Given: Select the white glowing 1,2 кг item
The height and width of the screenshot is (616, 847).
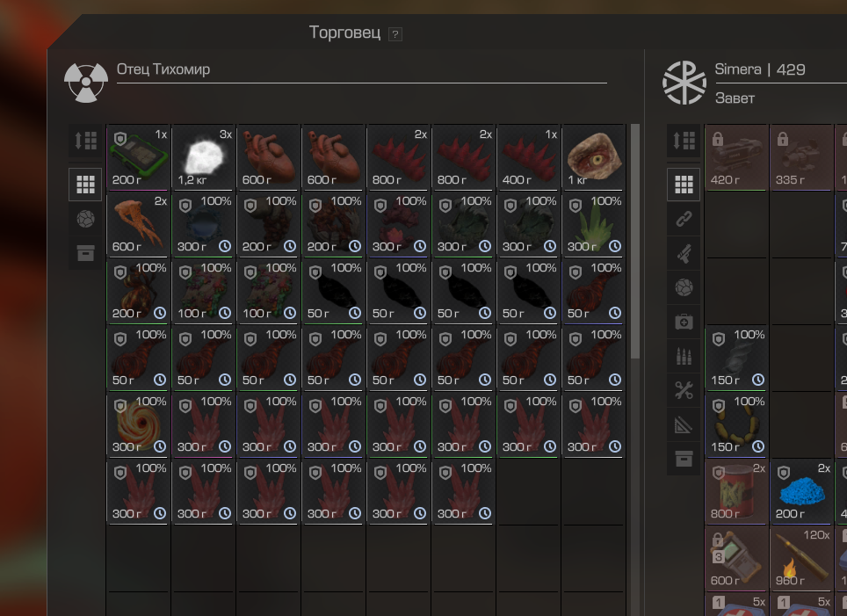Looking at the screenshot, I should 204,158.
